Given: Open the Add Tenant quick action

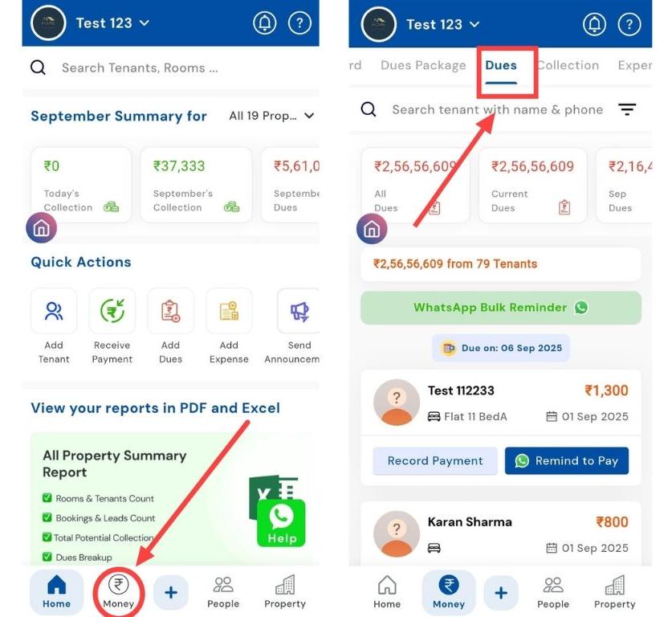Looking at the screenshot, I should pyautogui.click(x=54, y=311).
